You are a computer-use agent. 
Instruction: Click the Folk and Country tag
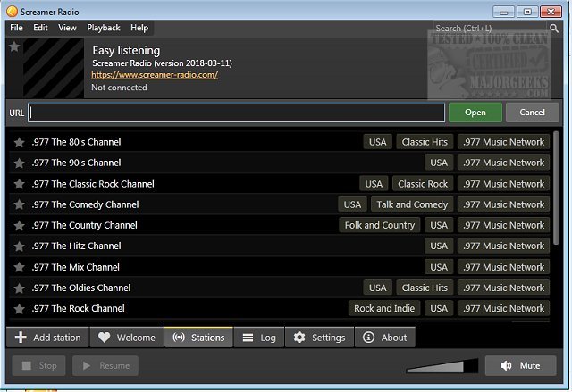[x=380, y=226]
